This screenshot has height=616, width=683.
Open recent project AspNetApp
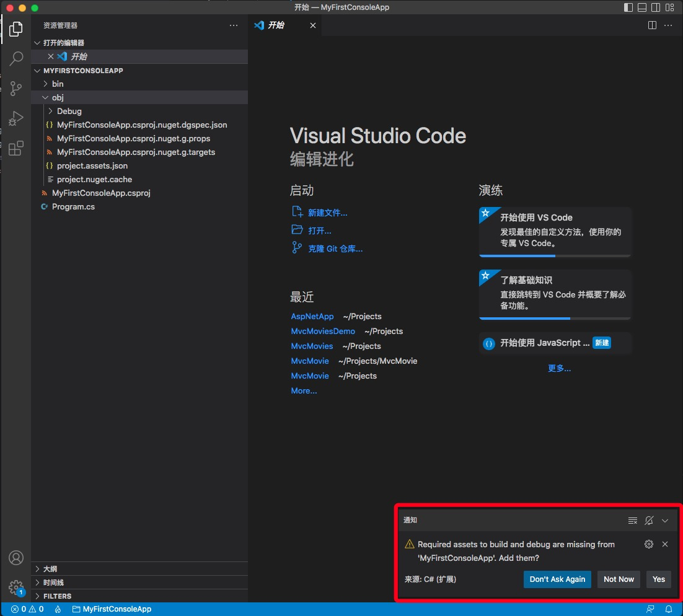point(312,316)
